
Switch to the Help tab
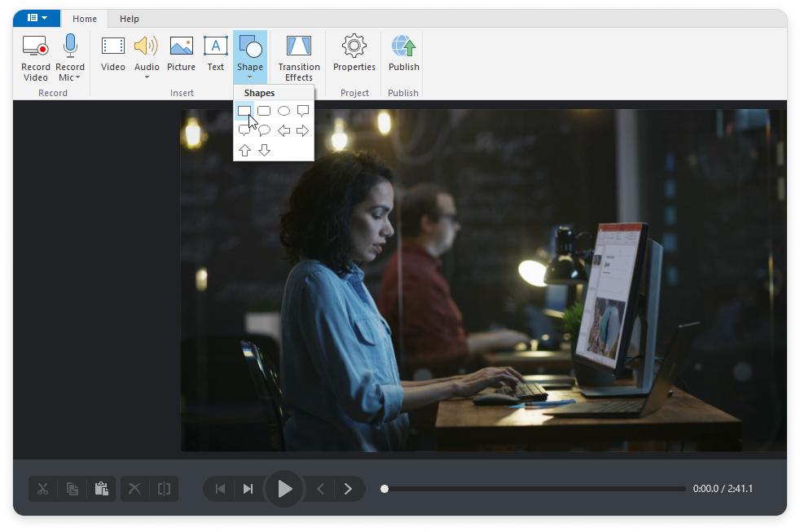click(x=129, y=19)
